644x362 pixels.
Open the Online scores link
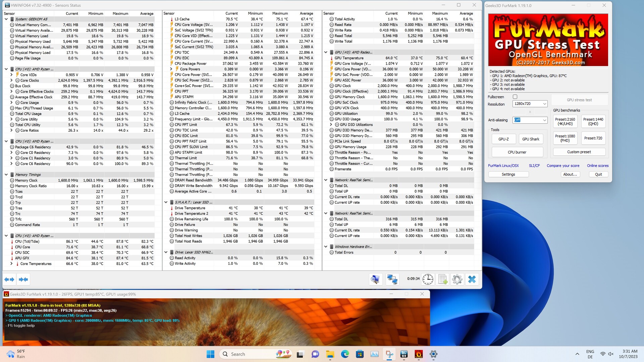click(x=598, y=166)
